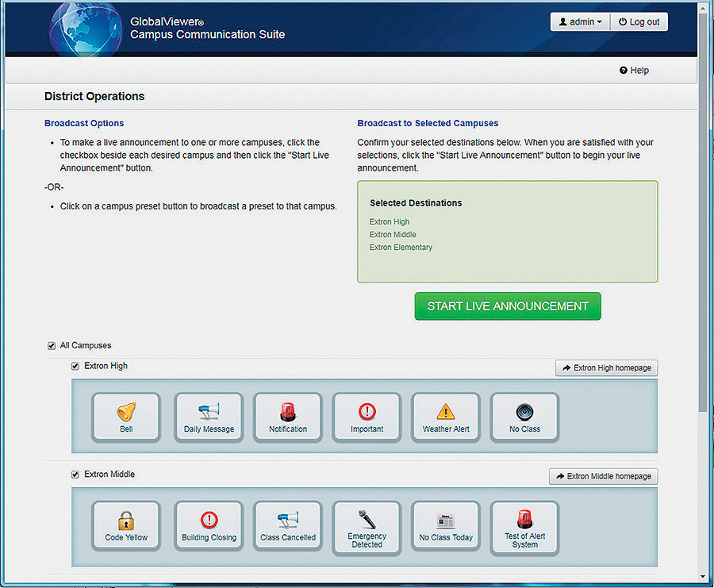Run a Test of Alert System
This screenshot has width=714, height=588.
[524, 527]
